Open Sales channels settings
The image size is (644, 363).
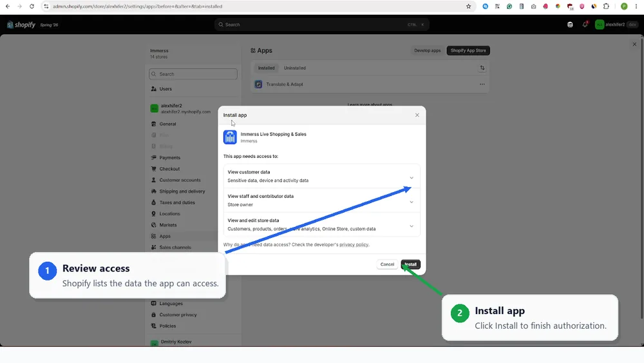click(175, 248)
